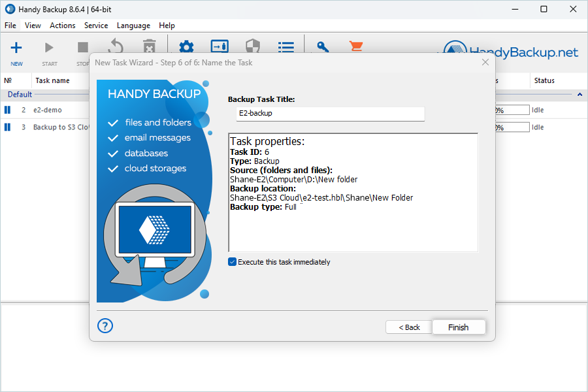The width and height of the screenshot is (588, 392).
Task: Open wizard help question mark icon
Action: click(105, 325)
